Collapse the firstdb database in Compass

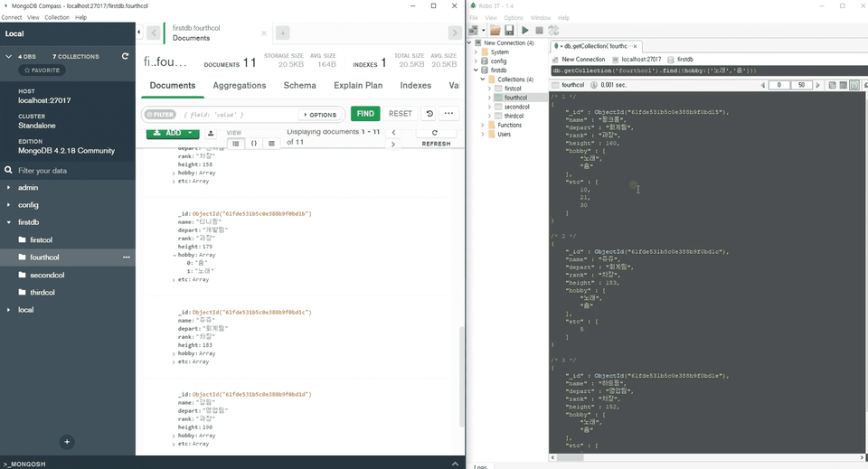coord(8,222)
